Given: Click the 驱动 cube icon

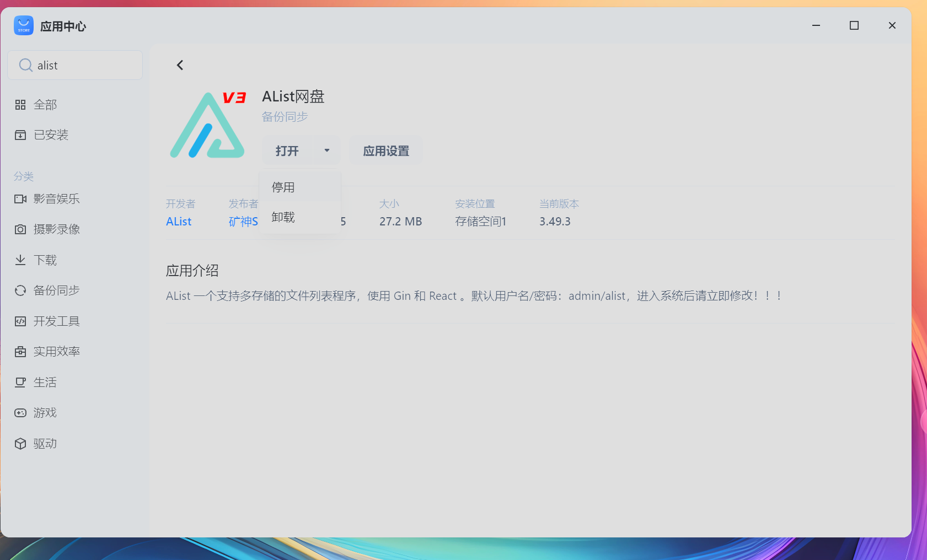Looking at the screenshot, I should point(20,444).
